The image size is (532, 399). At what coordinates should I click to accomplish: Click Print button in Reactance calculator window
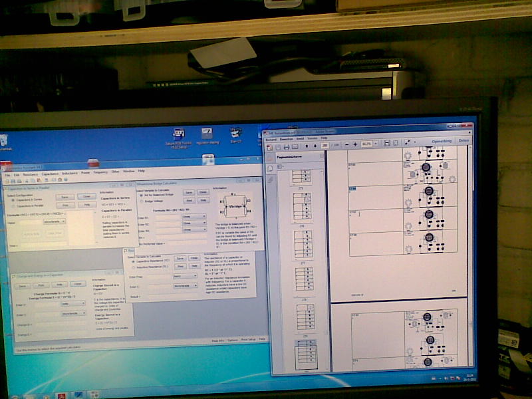(180, 266)
